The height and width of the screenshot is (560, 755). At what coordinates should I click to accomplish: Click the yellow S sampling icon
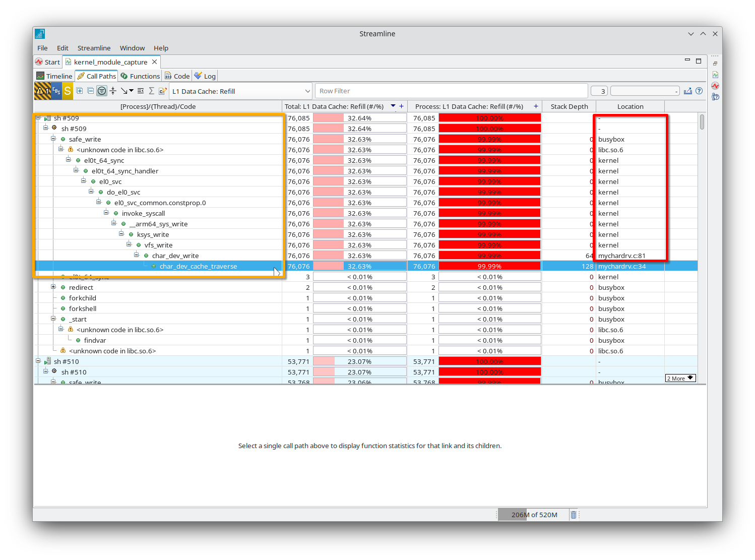(x=68, y=91)
